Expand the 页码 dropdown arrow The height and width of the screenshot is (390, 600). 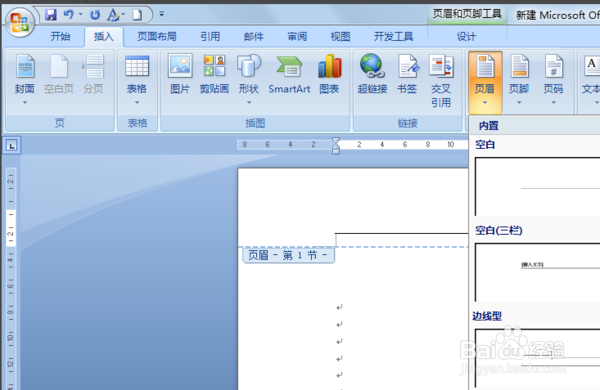tap(553, 103)
